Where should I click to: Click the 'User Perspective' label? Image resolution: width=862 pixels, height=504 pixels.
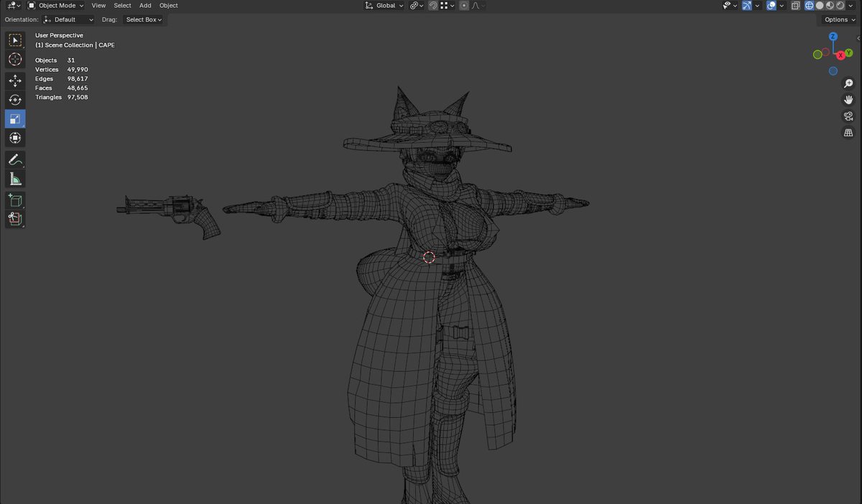(x=59, y=35)
